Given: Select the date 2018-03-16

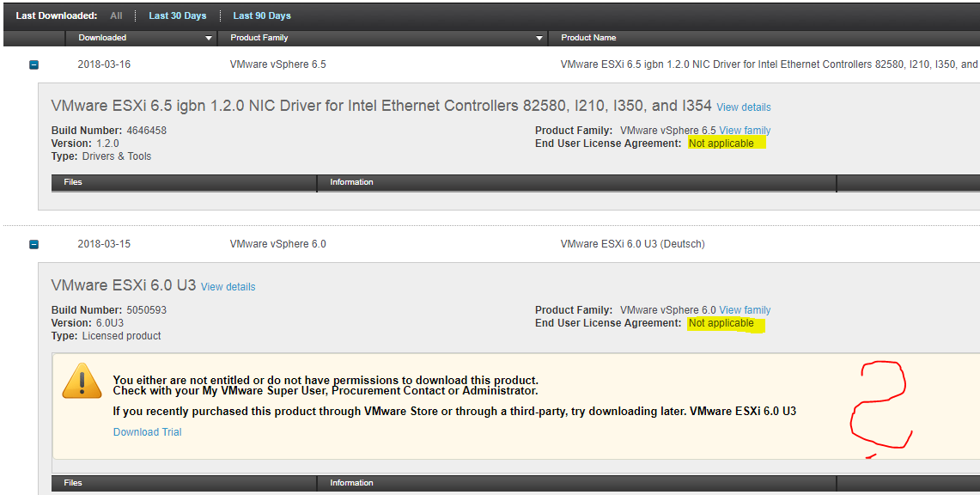Looking at the screenshot, I should click(x=105, y=64).
